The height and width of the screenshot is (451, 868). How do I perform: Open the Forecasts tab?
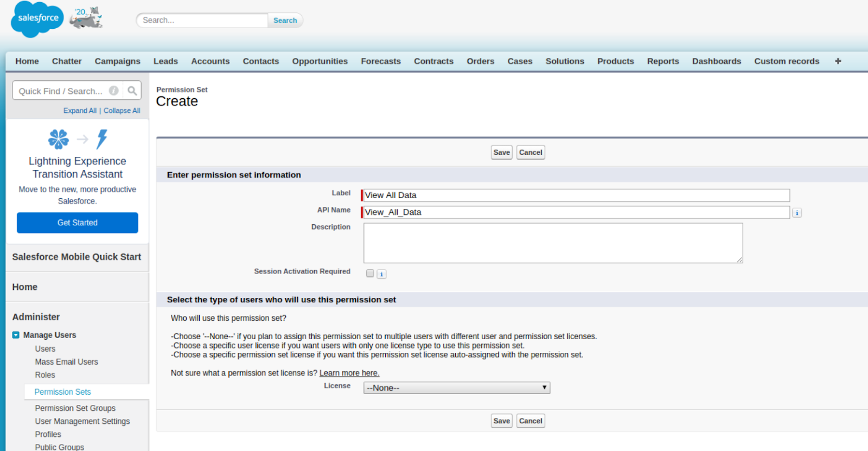[381, 61]
